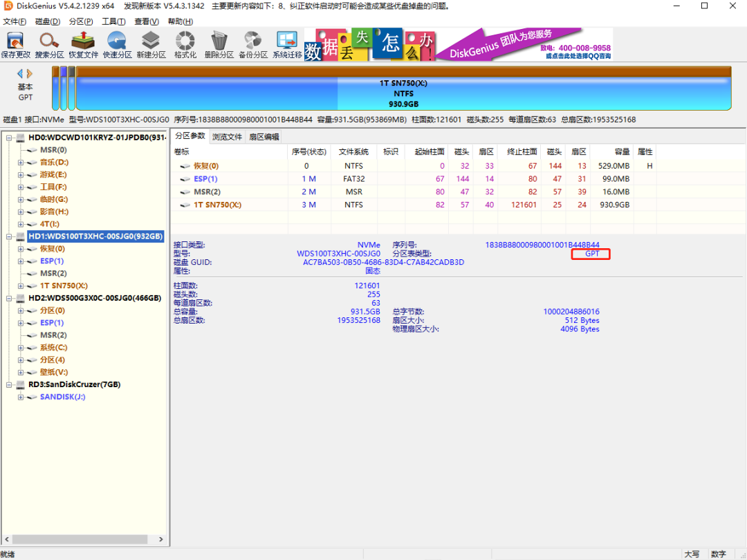Click the DiskGenius banner advertisement
This screenshot has height=560, width=747.
click(458, 44)
